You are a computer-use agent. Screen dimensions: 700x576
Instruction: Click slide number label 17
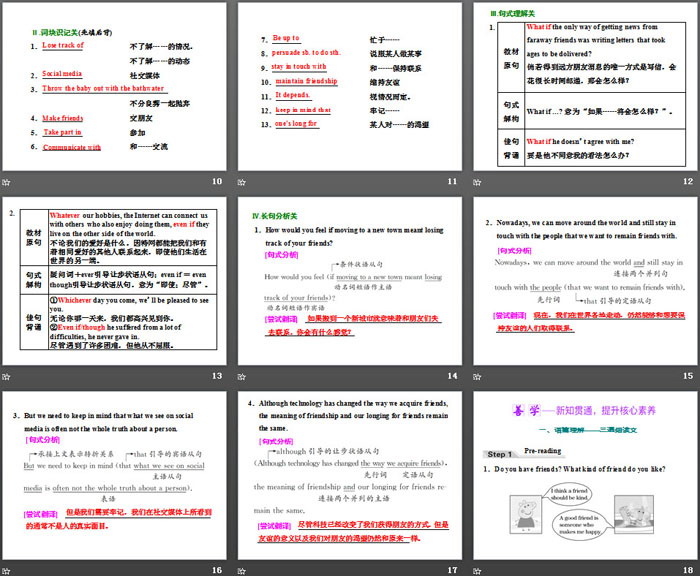453,570
